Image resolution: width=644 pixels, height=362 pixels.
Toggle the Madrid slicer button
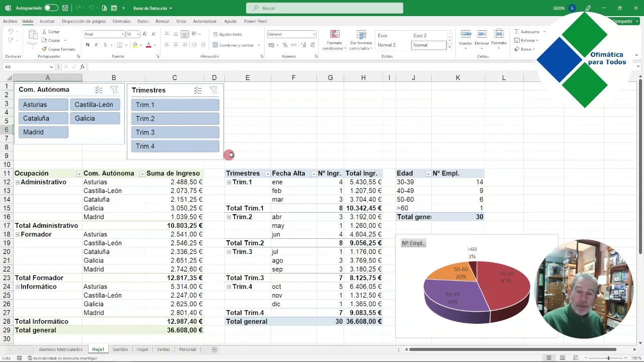click(44, 132)
